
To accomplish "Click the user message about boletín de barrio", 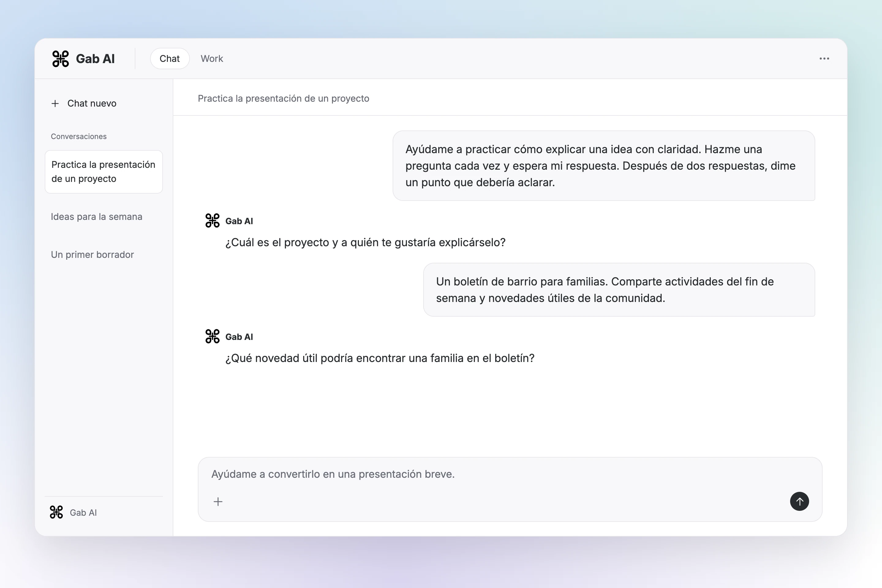I will (x=619, y=290).
